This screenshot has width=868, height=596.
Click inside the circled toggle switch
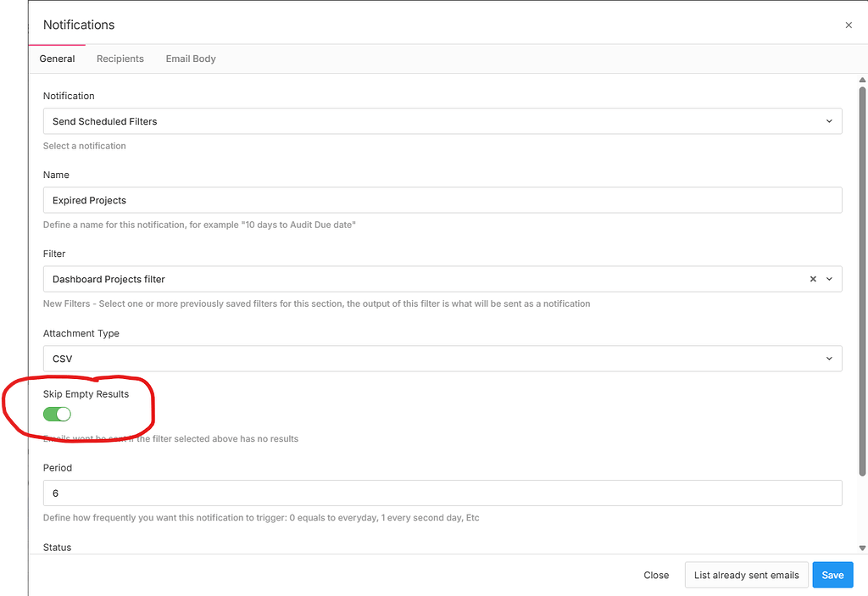click(57, 414)
